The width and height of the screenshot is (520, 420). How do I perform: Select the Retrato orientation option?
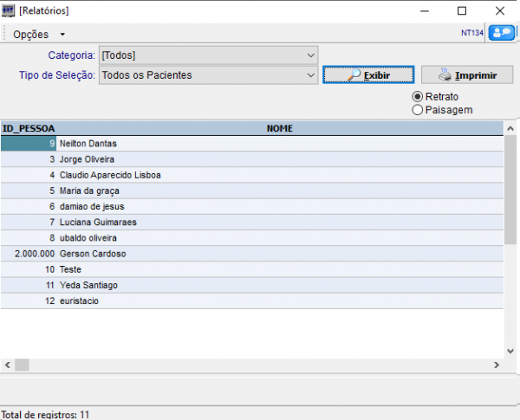point(418,97)
